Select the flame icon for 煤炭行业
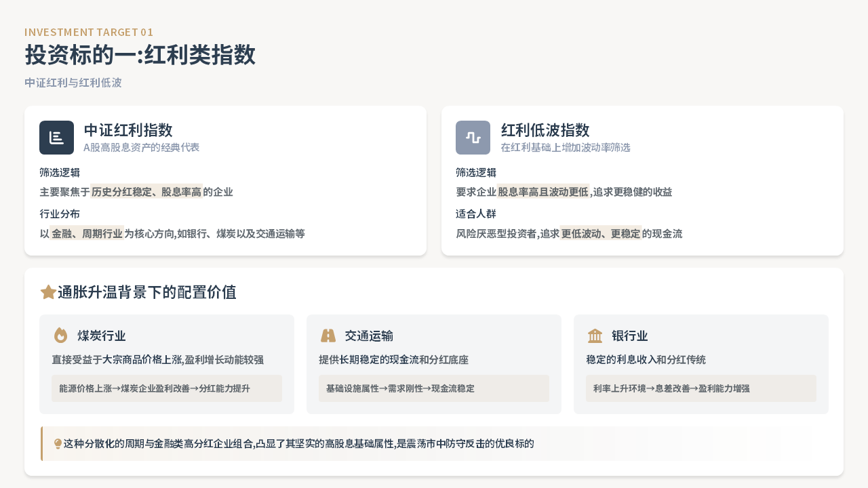The image size is (868, 488). (x=61, y=335)
